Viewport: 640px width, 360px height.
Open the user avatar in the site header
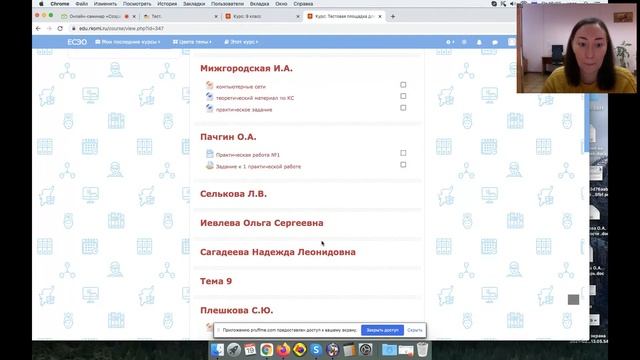[x=511, y=42]
